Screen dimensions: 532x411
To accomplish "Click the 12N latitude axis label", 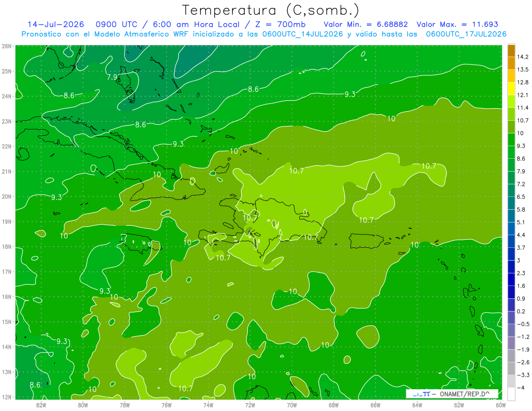I will [7, 397].
